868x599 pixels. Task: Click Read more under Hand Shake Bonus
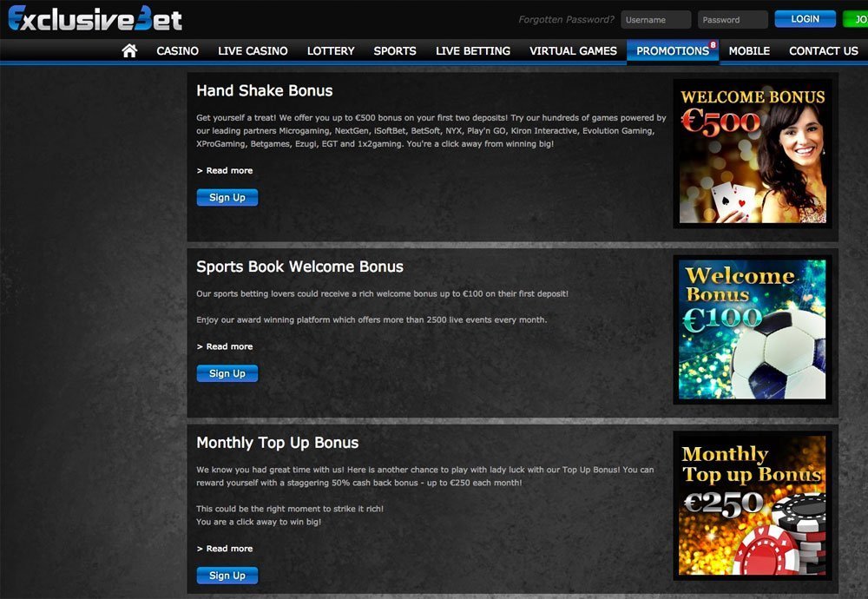[x=225, y=170]
